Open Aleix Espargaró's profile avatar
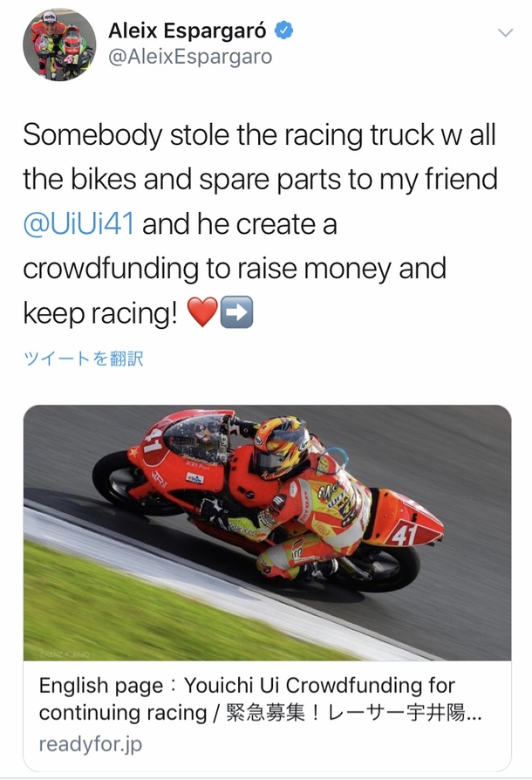This screenshot has height=780, width=532. pos(59,44)
